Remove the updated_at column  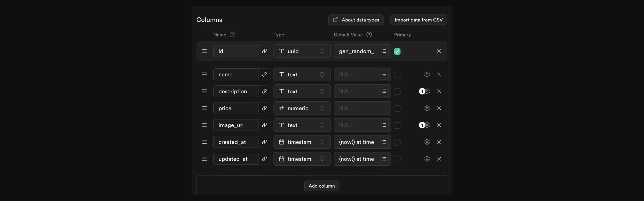point(439,159)
